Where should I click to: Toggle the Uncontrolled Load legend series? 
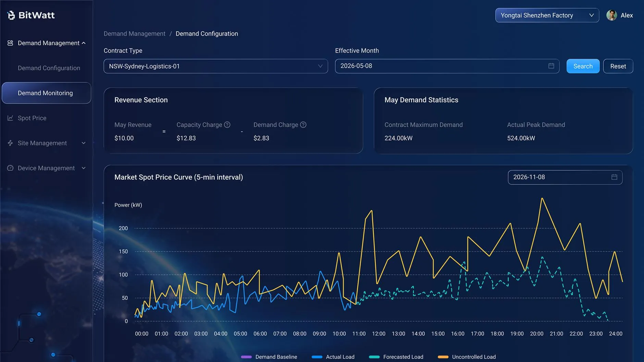point(467,357)
